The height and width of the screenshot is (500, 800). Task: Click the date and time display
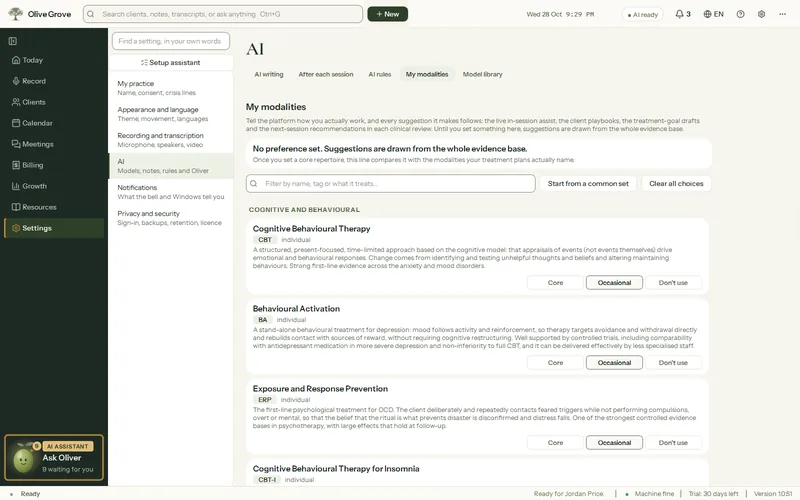click(560, 14)
